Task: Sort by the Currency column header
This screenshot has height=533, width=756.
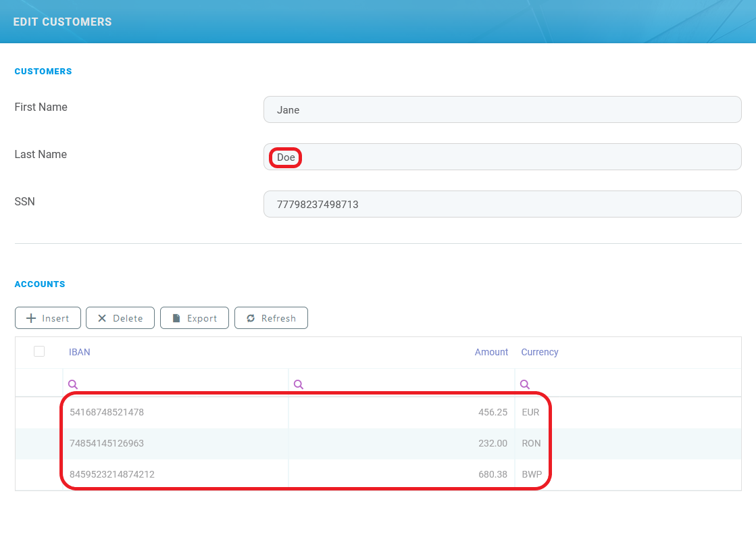Action: (x=539, y=352)
